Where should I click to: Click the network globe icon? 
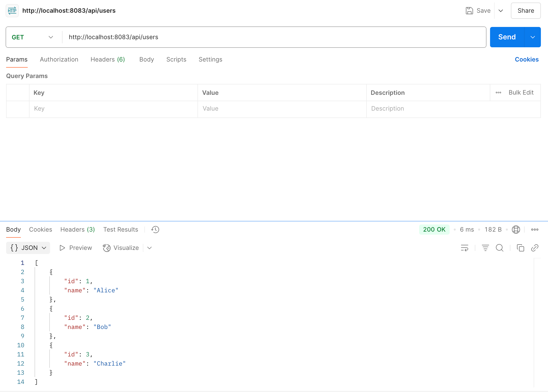point(516,230)
